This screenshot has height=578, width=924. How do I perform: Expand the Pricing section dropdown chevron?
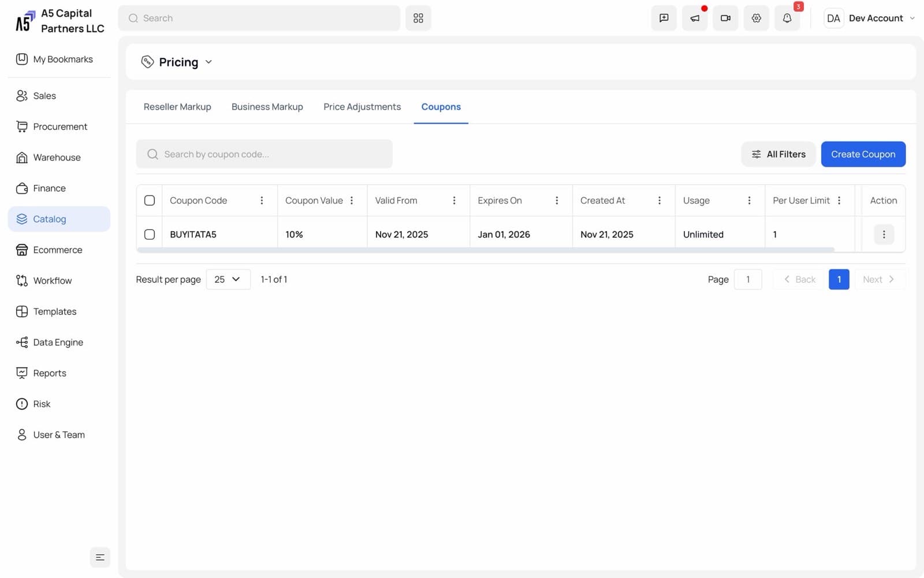point(208,62)
